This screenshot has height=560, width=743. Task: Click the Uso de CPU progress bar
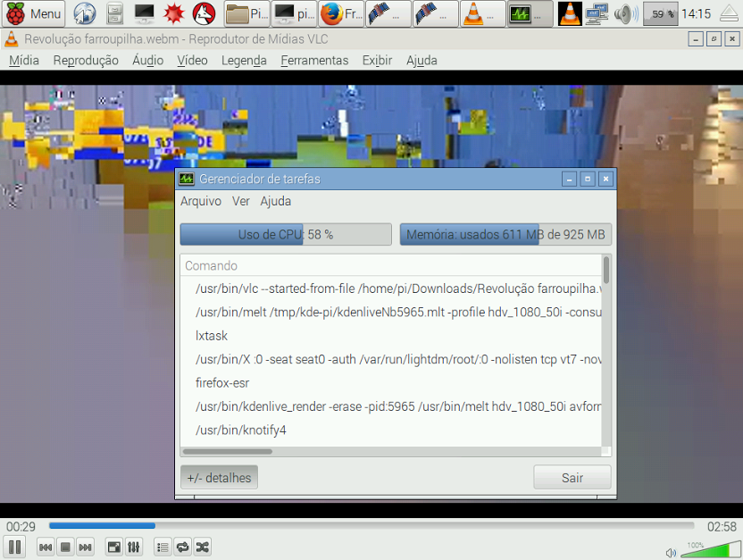coord(286,234)
